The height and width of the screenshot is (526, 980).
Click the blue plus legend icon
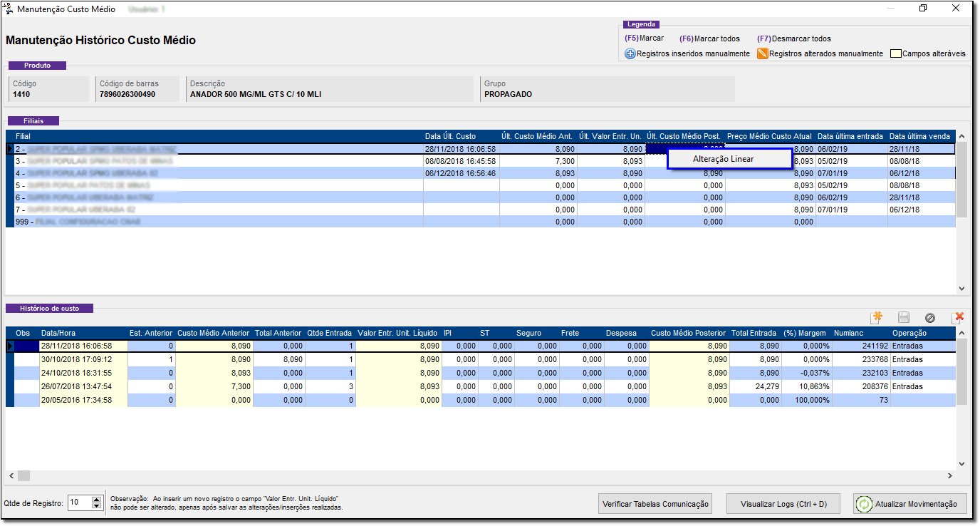[x=630, y=54]
